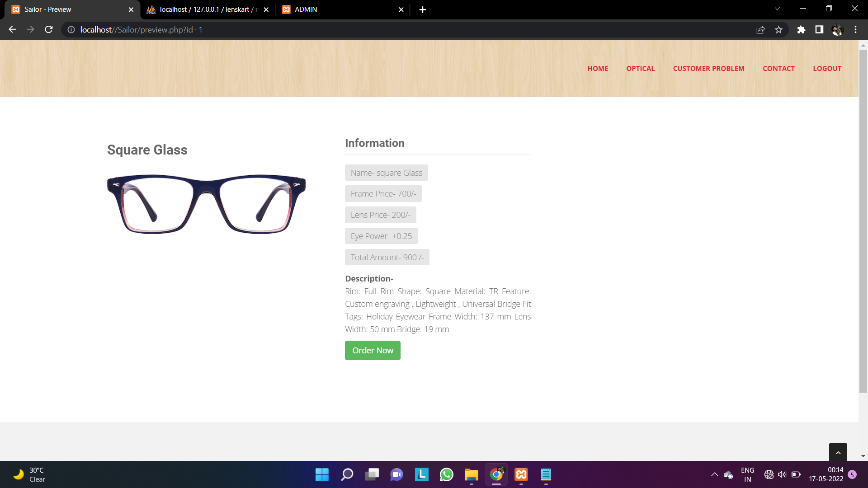
Task: Click the scroll-to-top arrow button
Action: pyautogui.click(x=838, y=452)
